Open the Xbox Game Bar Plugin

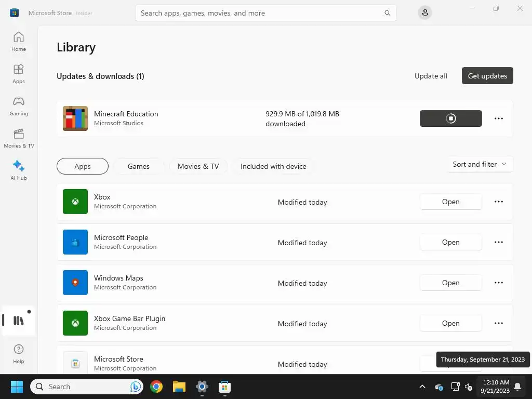(450, 323)
